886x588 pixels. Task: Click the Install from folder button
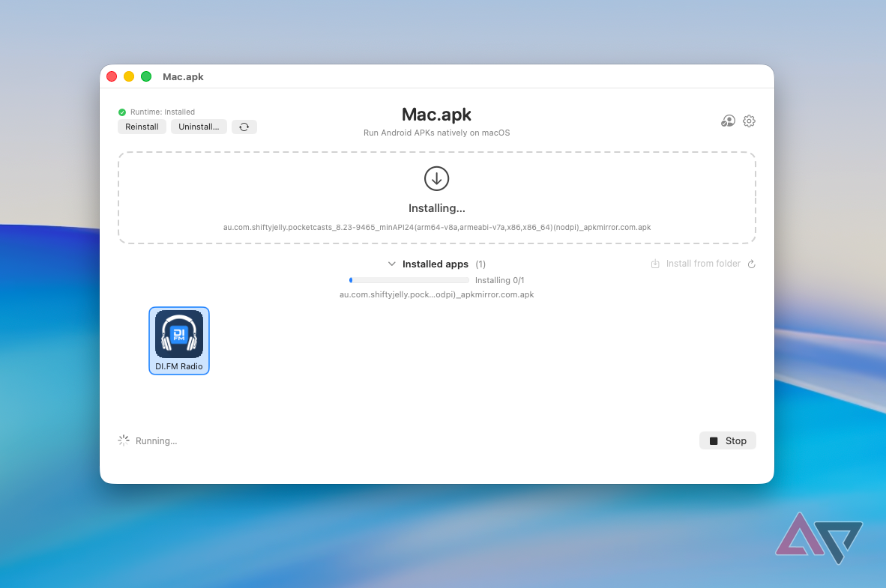point(696,264)
